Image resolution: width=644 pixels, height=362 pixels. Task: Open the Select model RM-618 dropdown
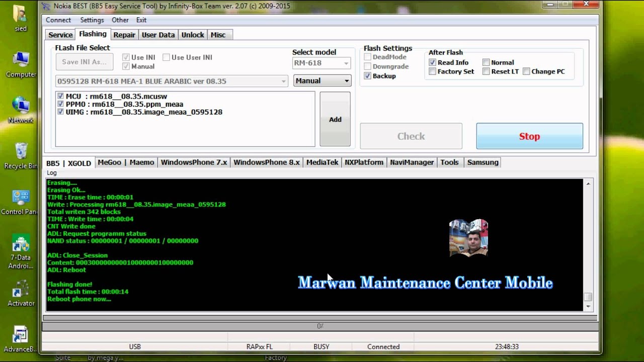coord(321,63)
